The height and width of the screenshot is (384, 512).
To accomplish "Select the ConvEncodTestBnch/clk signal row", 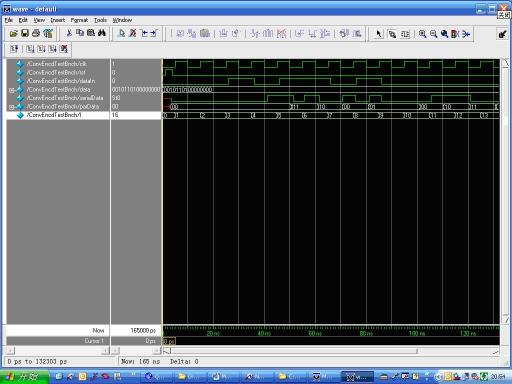I will [x=58, y=64].
